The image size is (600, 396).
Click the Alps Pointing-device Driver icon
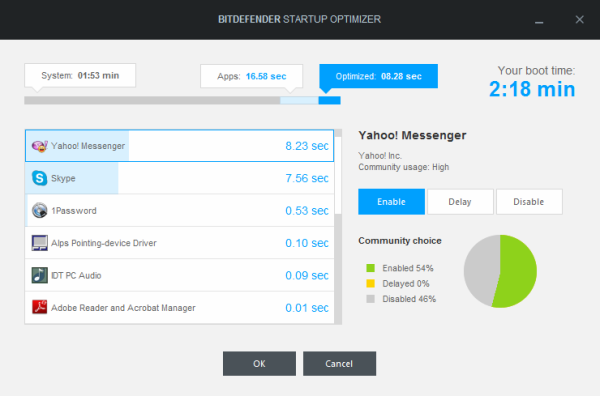(39, 243)
